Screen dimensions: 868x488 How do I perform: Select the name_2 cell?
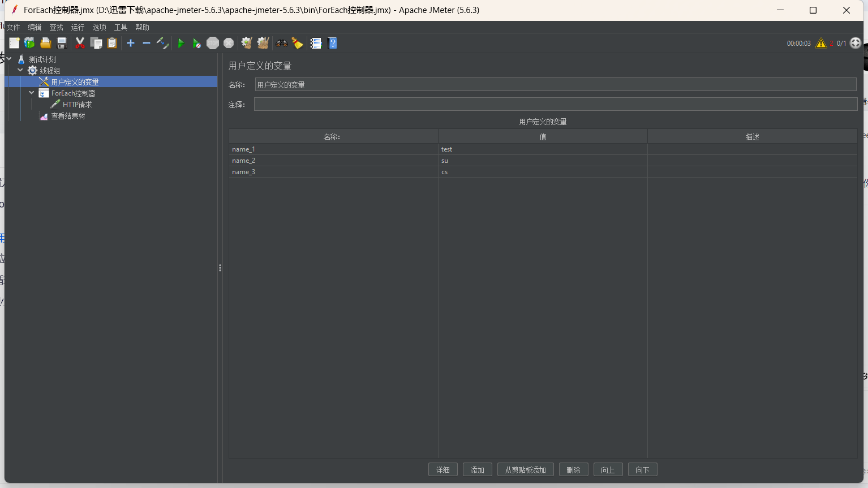pyautogui.click(x=333, y=161)
